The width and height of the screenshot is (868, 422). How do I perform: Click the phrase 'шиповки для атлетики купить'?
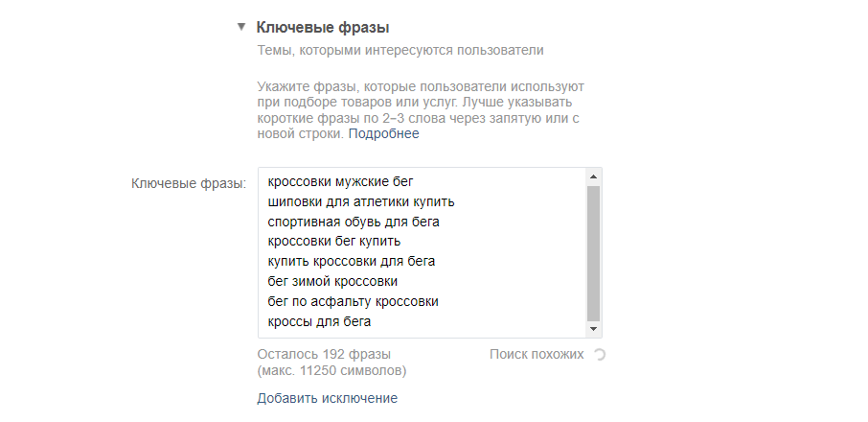360,201
